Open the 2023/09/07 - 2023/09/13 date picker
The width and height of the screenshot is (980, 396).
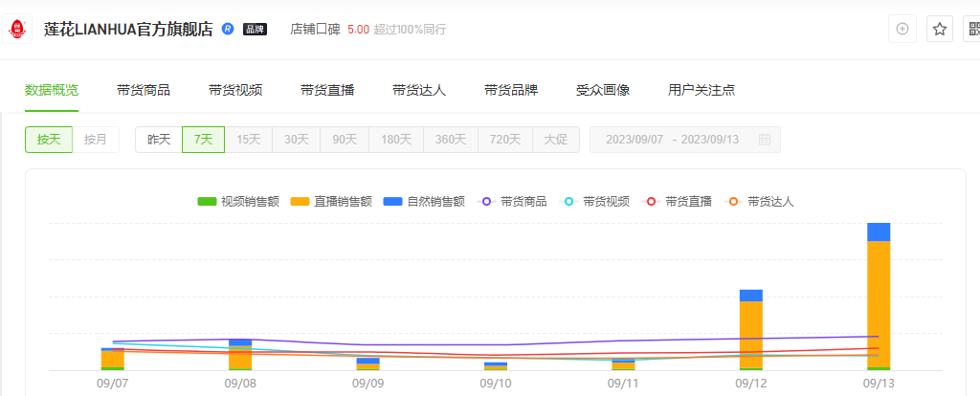(685, 140)
